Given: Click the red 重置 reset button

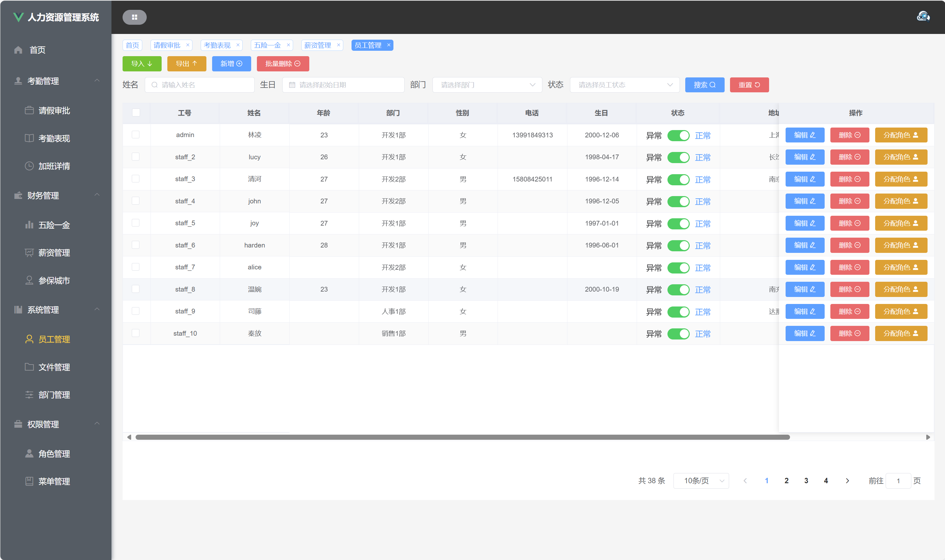Looking at the screenshot, I should tap(749, 85).
